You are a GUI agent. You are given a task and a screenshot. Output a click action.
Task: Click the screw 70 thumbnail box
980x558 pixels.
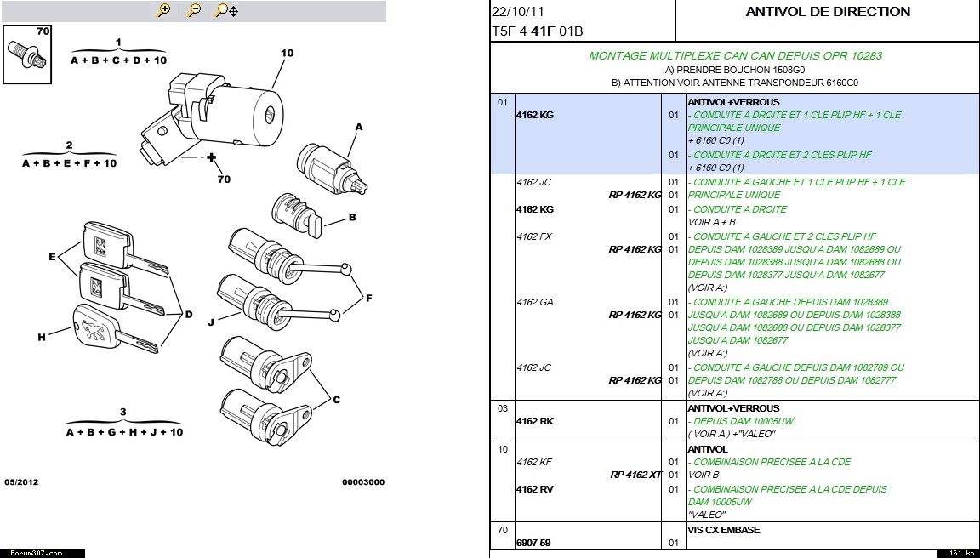click(x=28, y=54)
